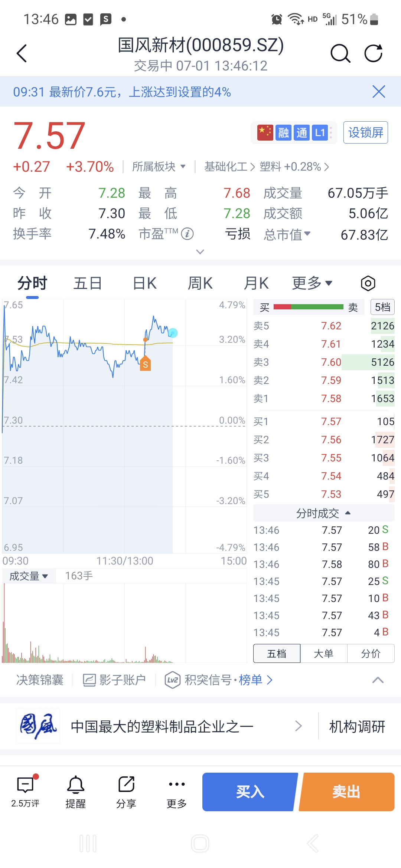The image size is (401, 868).
Task: Expand the 所属板块 dropdown
Action: pyautogui.click(x=159, y=167)
